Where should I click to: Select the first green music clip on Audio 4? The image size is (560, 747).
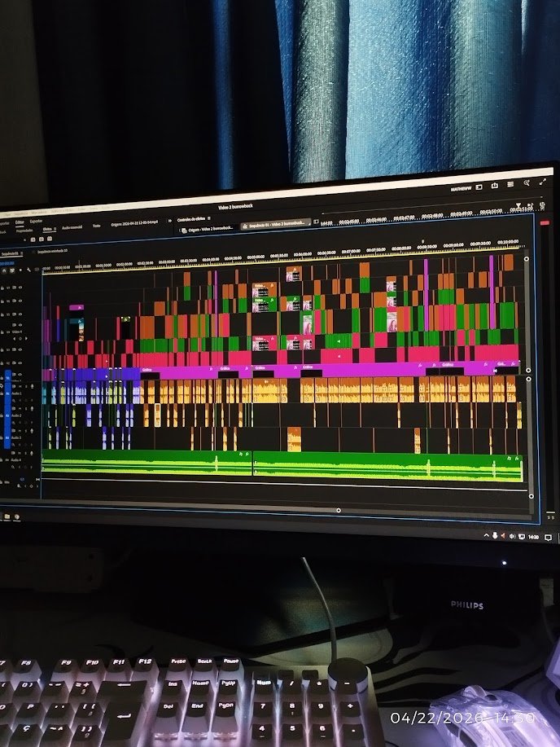[147, 463]
